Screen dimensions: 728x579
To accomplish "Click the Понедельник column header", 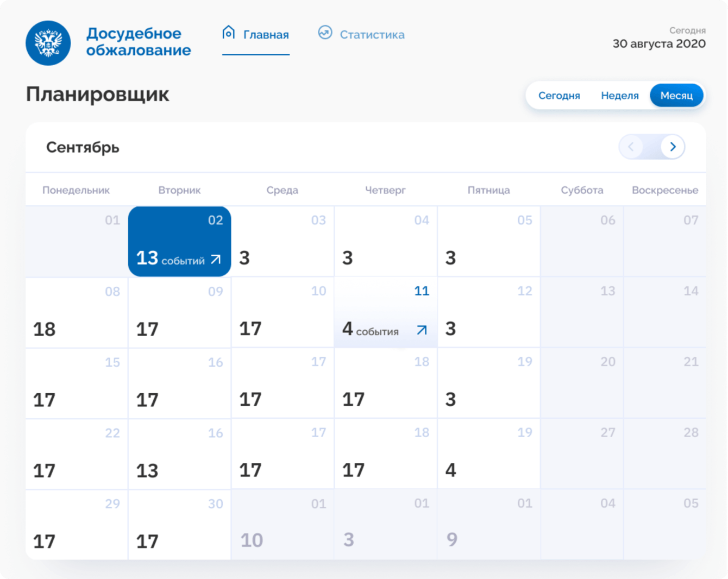I will pyautogui.click(x=76, y=190).
